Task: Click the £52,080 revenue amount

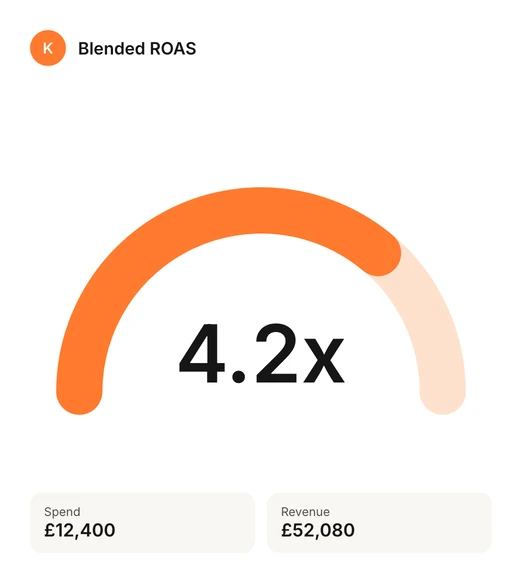Action: 318,530
